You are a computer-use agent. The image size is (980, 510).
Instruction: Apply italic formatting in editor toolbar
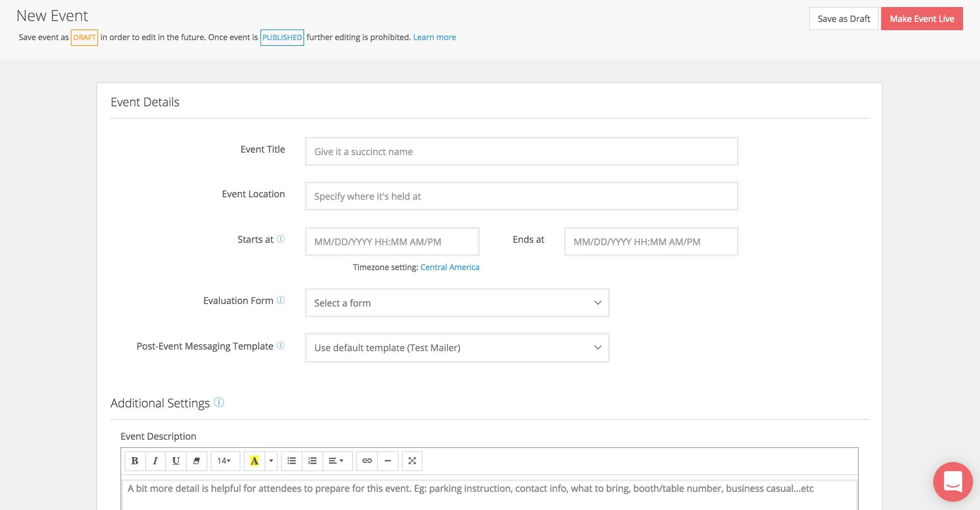155,461
